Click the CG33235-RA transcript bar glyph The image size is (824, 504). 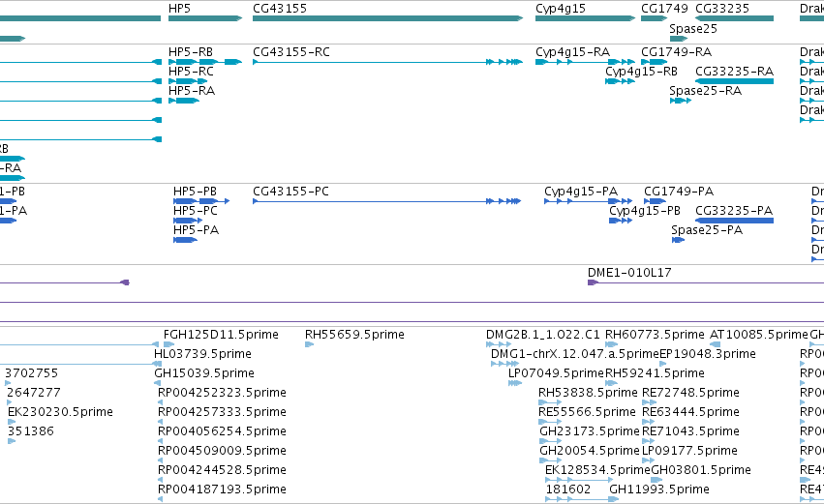coord(734,81)
